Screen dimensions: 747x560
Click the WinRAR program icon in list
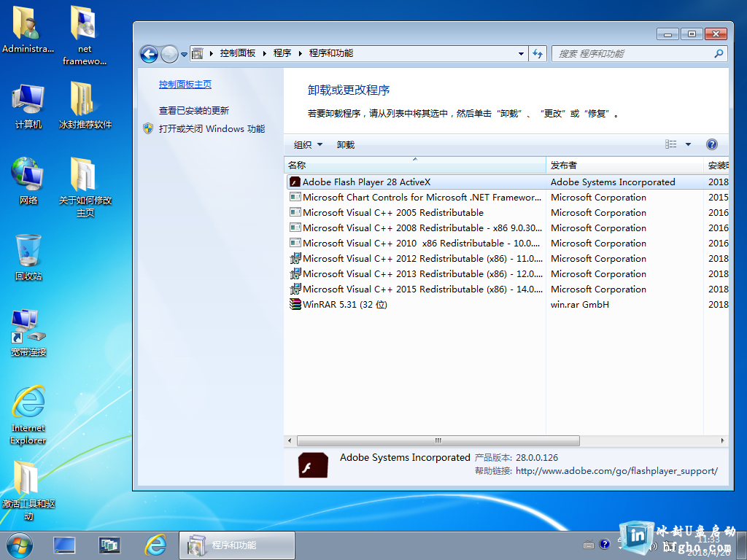click(x=295, y=304)
